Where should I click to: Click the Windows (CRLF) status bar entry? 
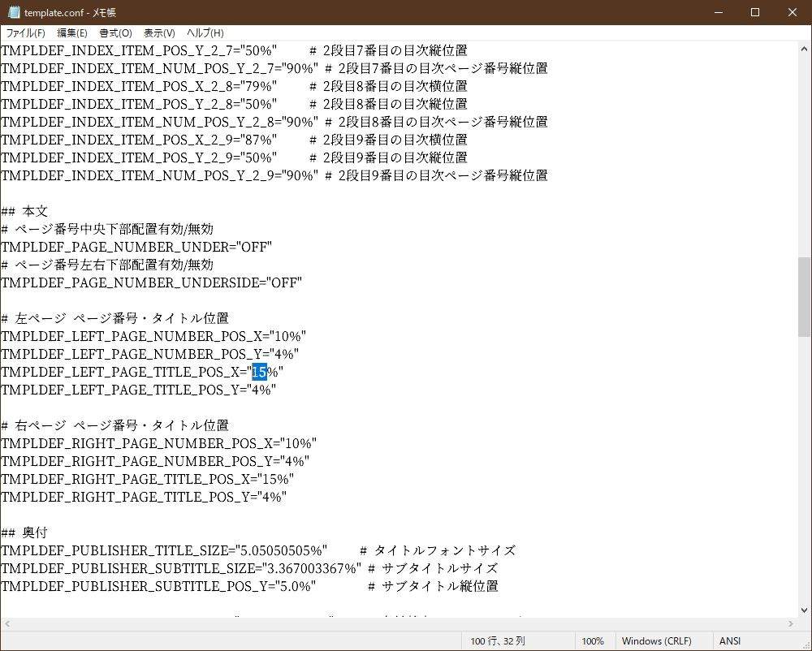click(x=657, y=641)
